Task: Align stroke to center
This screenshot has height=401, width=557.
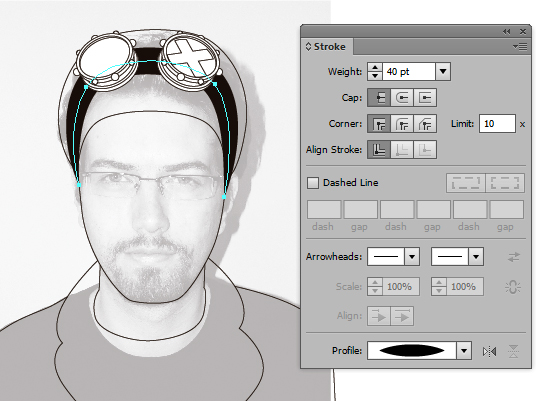Action: point(379,150)
